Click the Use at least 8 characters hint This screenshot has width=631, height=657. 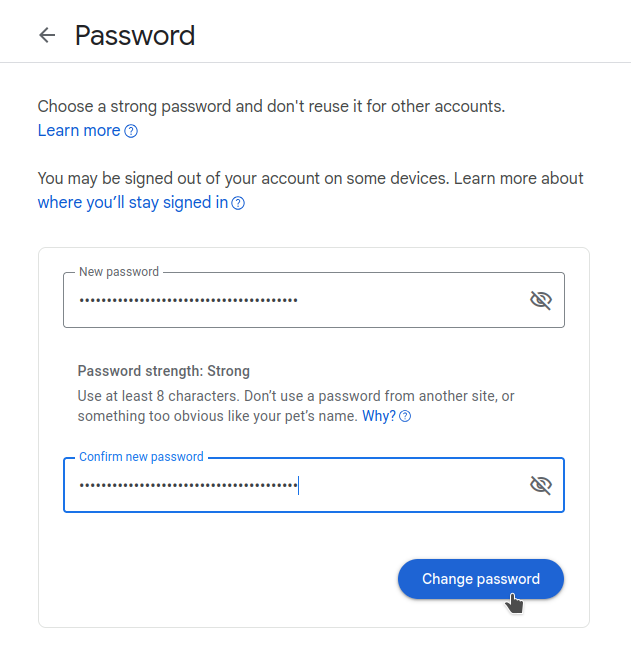[x=296, y=406]
